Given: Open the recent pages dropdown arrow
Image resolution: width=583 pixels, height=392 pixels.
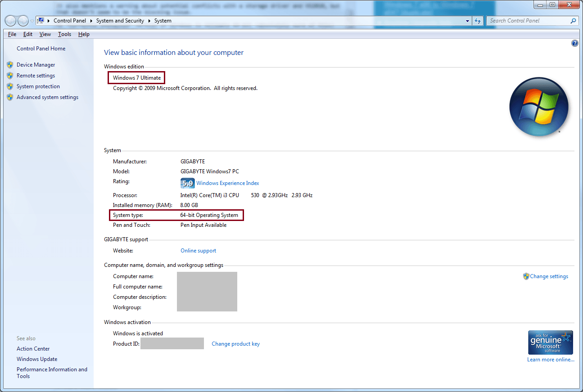Looking at the screenshot, I should [32, 21].
